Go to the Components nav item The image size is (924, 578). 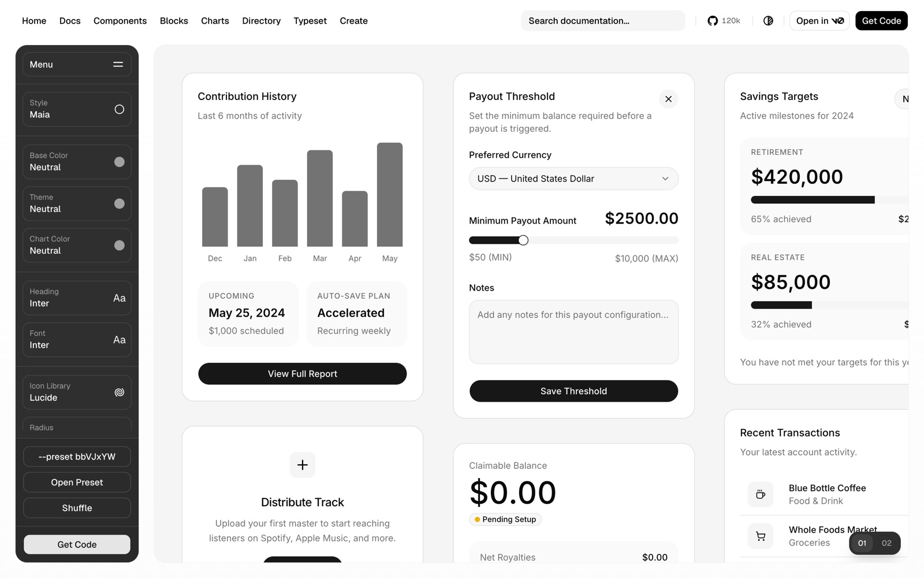point(120,21)
